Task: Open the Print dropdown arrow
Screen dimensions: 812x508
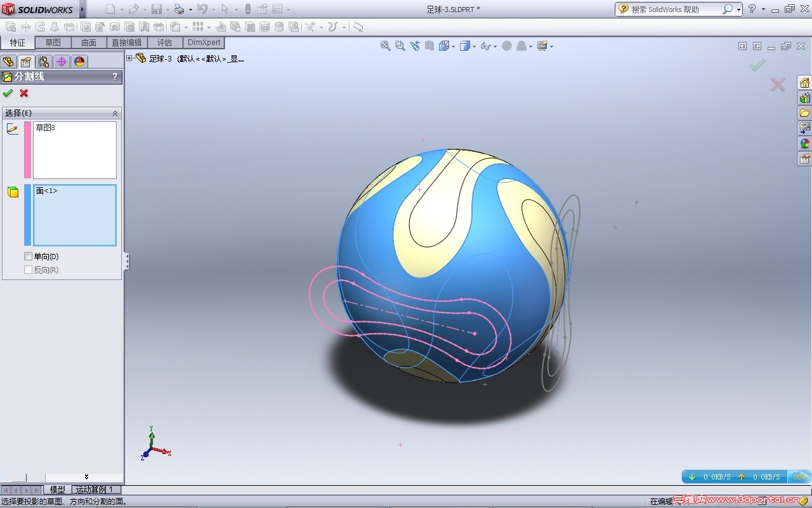Action: coord(190,10)
